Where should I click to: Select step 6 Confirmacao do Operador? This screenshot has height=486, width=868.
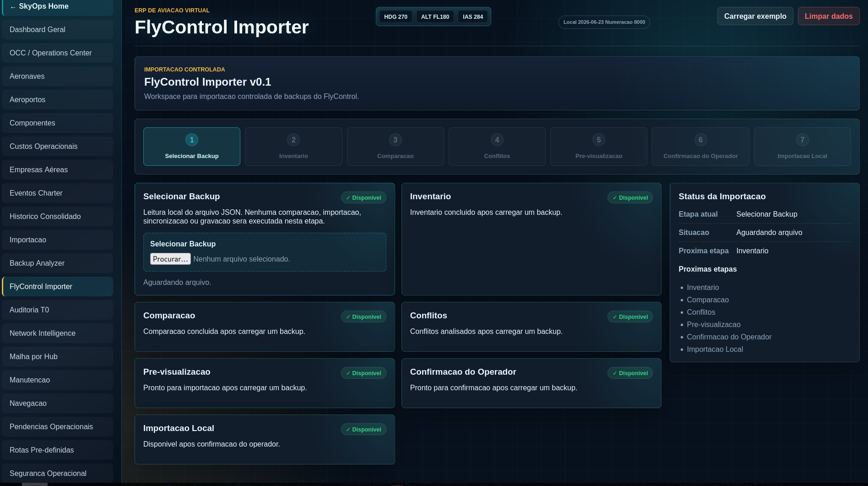700,147
